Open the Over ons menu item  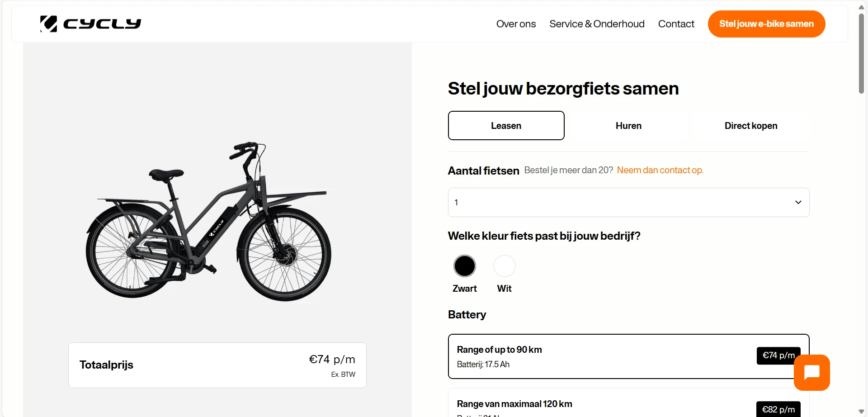pos(516,24)
